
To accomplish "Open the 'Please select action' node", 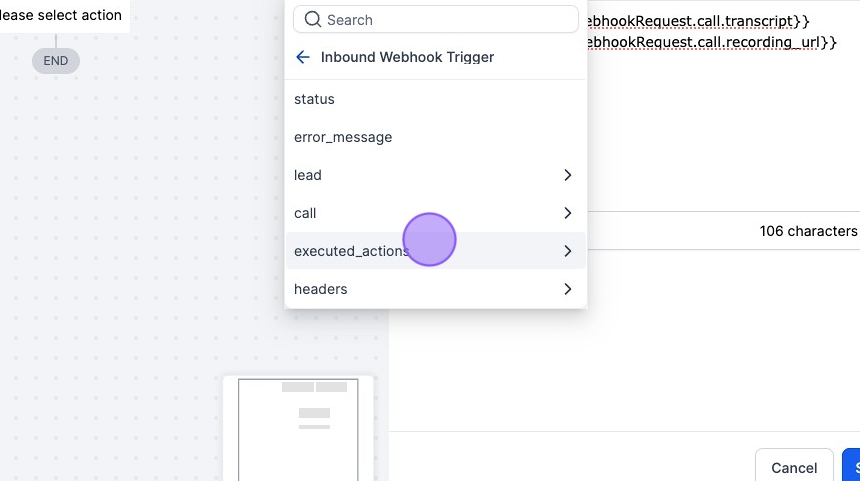I will pyautogui.click(x=62, y=15).
